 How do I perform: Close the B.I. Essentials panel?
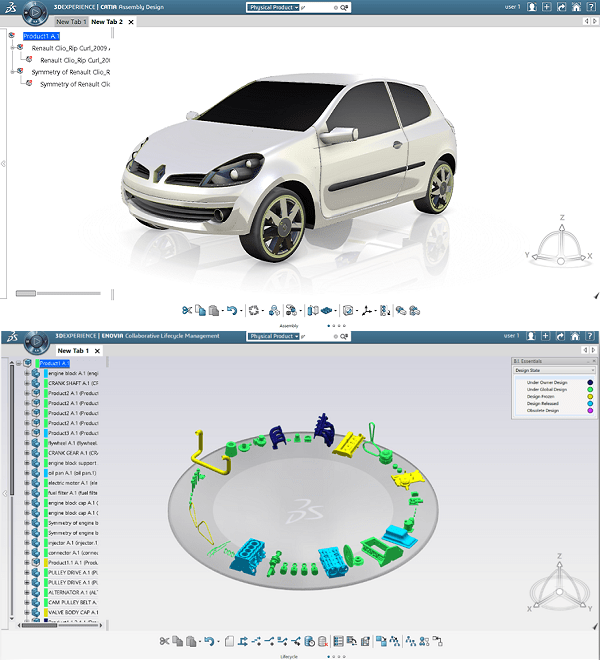[594, 361]
